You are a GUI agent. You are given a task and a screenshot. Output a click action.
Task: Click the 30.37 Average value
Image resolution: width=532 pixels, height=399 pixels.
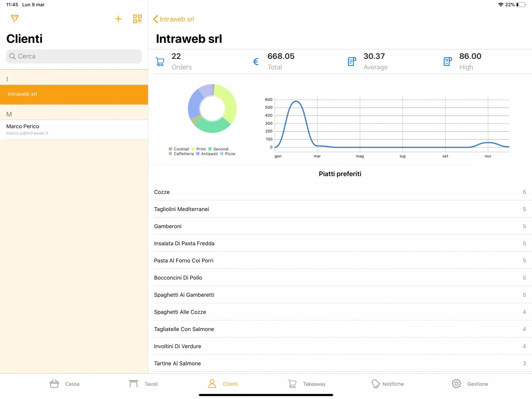click(374, 56)
